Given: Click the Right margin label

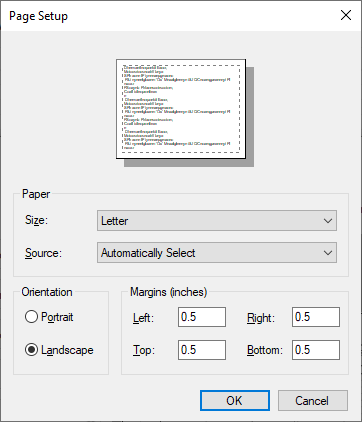Looking at the screenshot, I should click(x=261, y=318).
